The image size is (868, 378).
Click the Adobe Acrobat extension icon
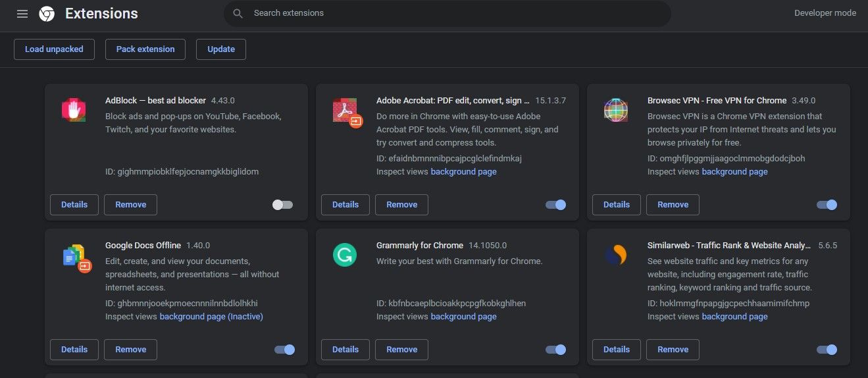point(347,112)
